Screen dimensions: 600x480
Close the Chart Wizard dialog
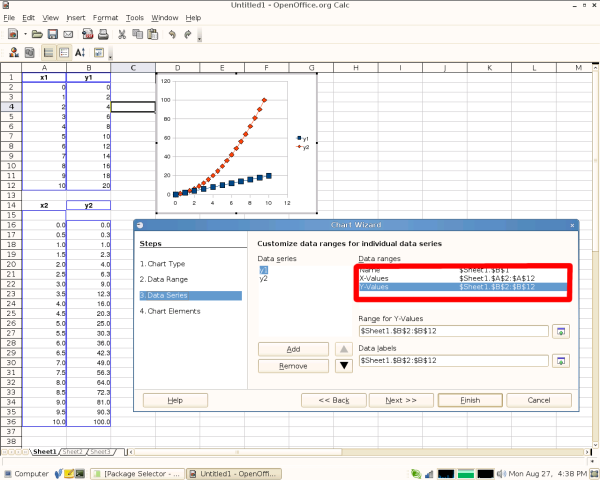click(572, 225)
